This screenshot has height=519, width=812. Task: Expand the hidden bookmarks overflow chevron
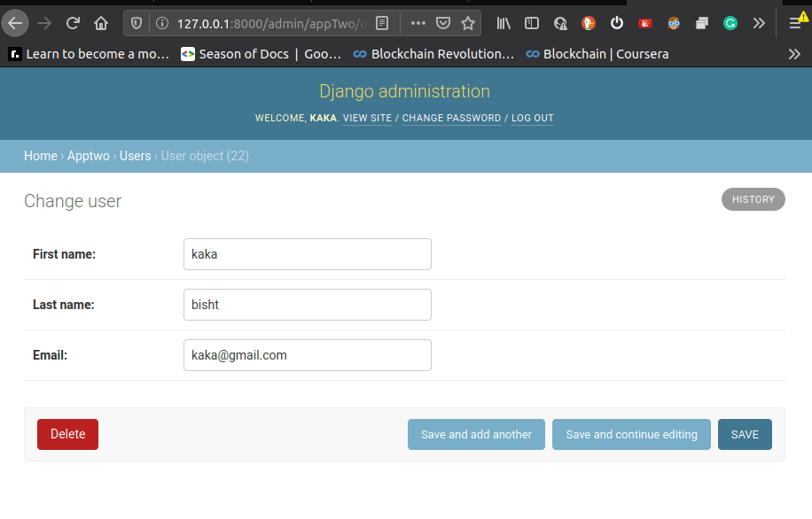[794, 54]
